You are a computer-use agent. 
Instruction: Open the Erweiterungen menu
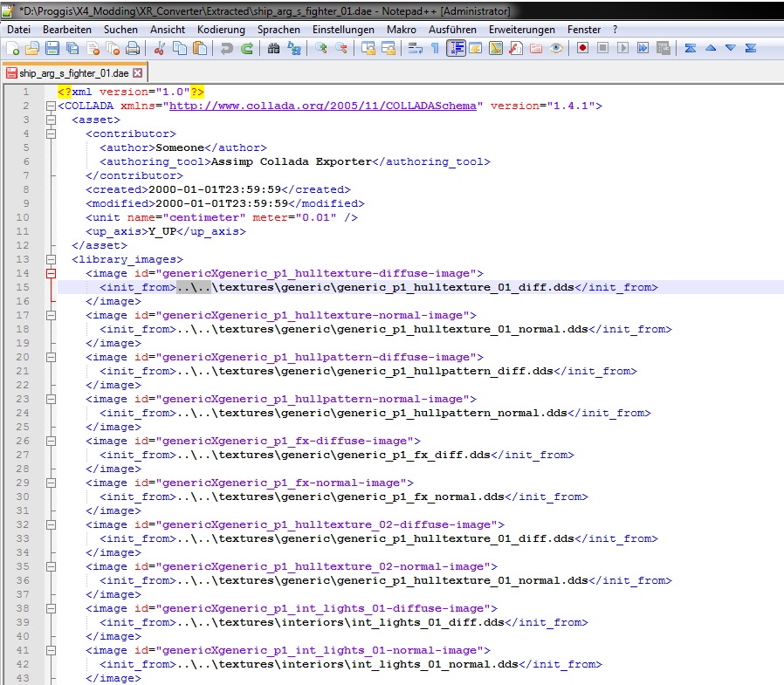pyautogui.click(x=521, y=30)
